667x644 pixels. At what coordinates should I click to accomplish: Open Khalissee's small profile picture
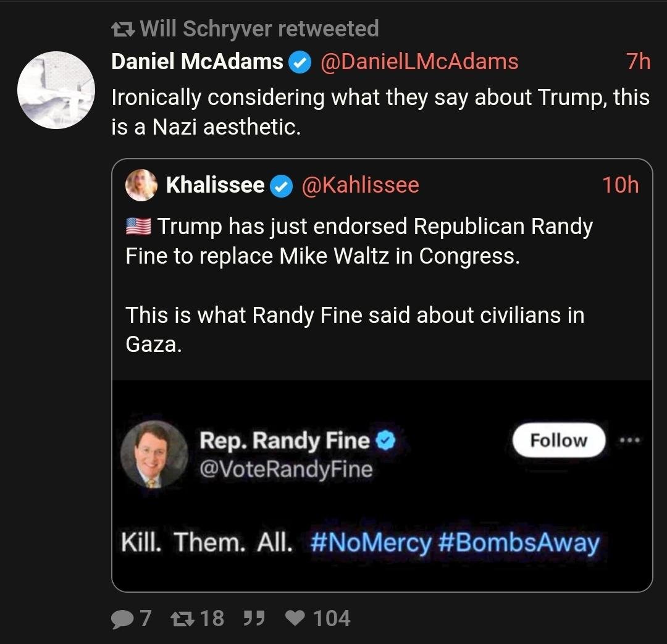pos(141,185)
